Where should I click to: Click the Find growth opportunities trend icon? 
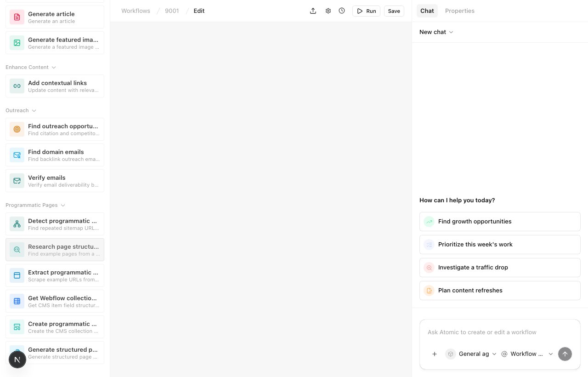[x=429, y=222]
